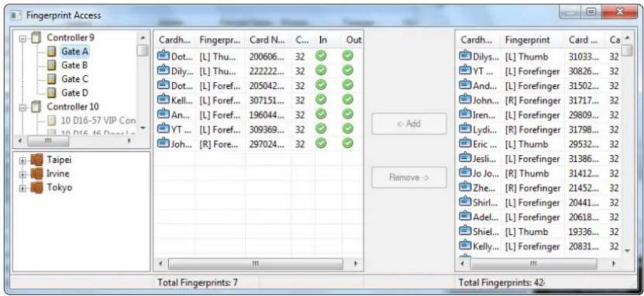Click the Gate D door icon
Image resolution: width=644 pixels, height=296 pixels.
click(51, 92)
